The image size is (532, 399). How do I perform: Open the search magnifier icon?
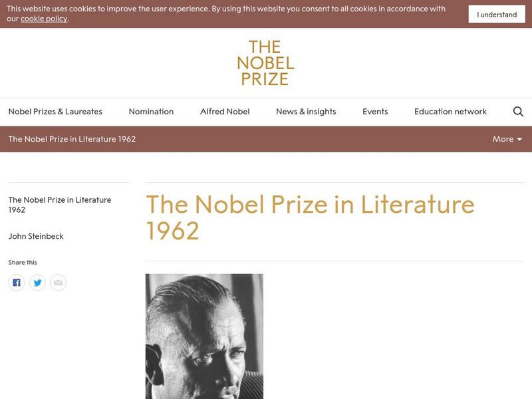pos(518,112)
